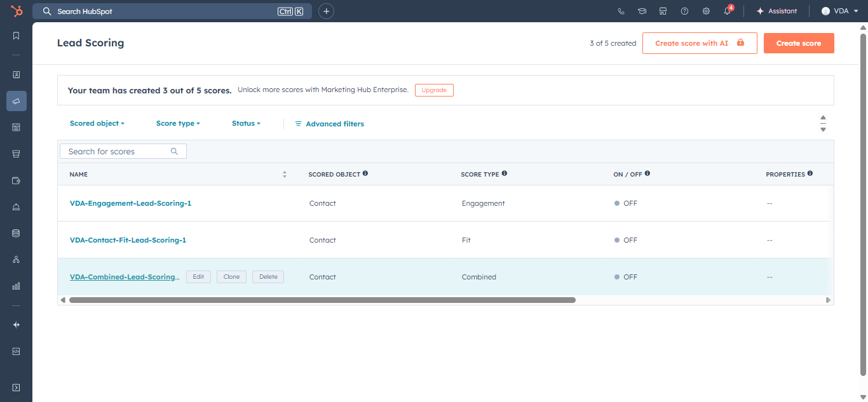Open the Service bell sidebar icon
The height and width of the screenshot is (402, 868).
click(17, 207)
